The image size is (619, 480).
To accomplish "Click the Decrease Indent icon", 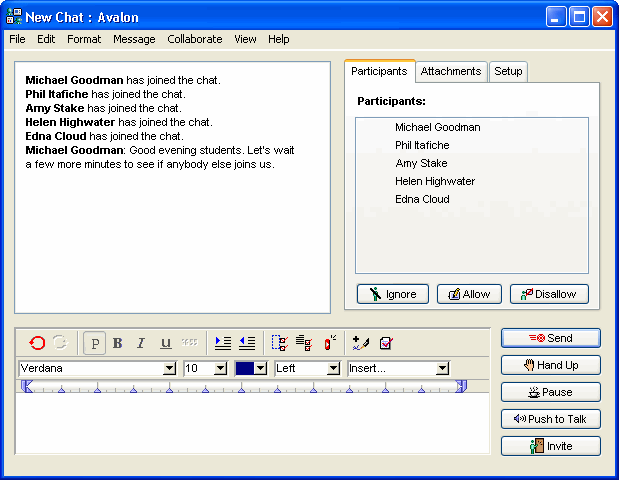I will [x=247, y=343].
